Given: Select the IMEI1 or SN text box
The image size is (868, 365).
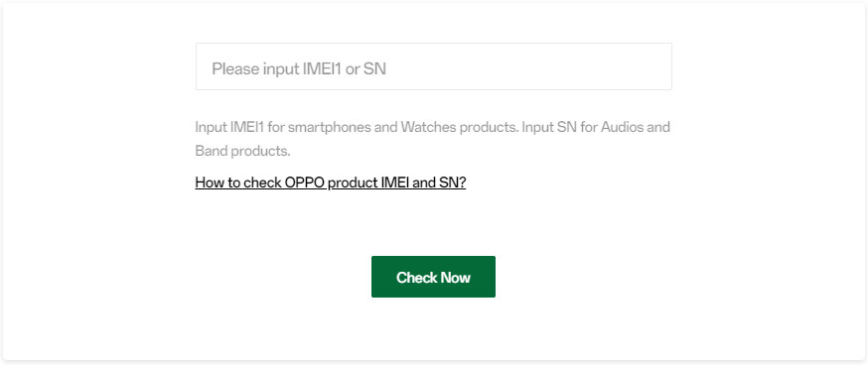Looking at the screenshot, I should [x=433, y=66].
